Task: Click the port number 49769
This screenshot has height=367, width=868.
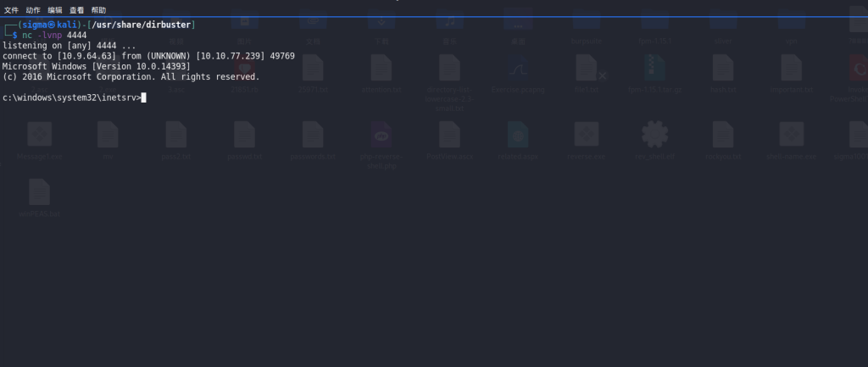Action: point(282,56)
